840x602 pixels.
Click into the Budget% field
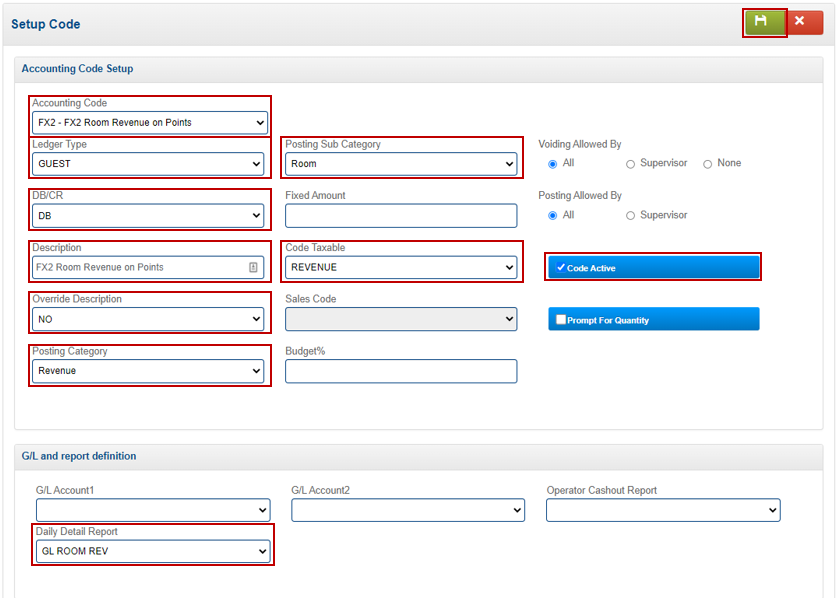[x=401, y=371]
